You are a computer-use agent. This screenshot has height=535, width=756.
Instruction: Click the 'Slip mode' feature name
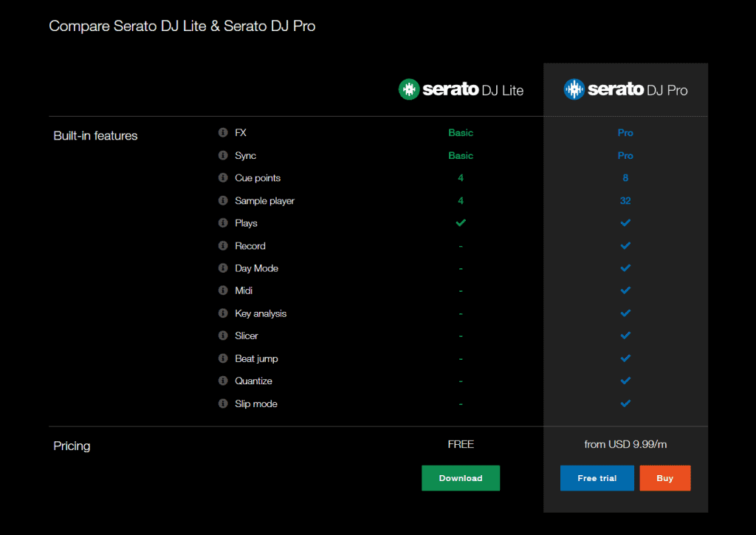pos(256,403)
